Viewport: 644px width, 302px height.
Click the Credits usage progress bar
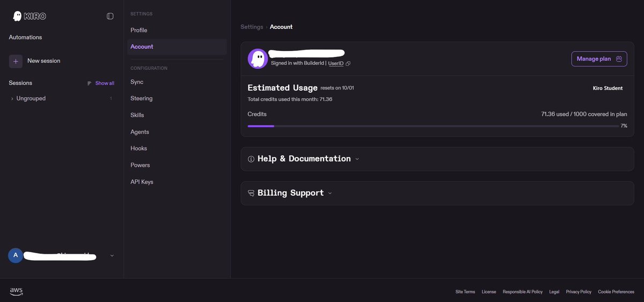(x=433, y=126)
